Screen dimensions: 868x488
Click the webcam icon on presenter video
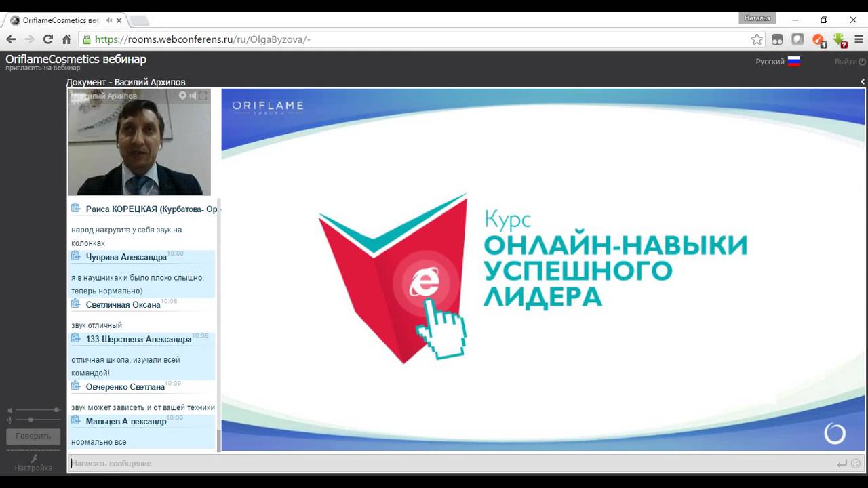click(182, 96)
